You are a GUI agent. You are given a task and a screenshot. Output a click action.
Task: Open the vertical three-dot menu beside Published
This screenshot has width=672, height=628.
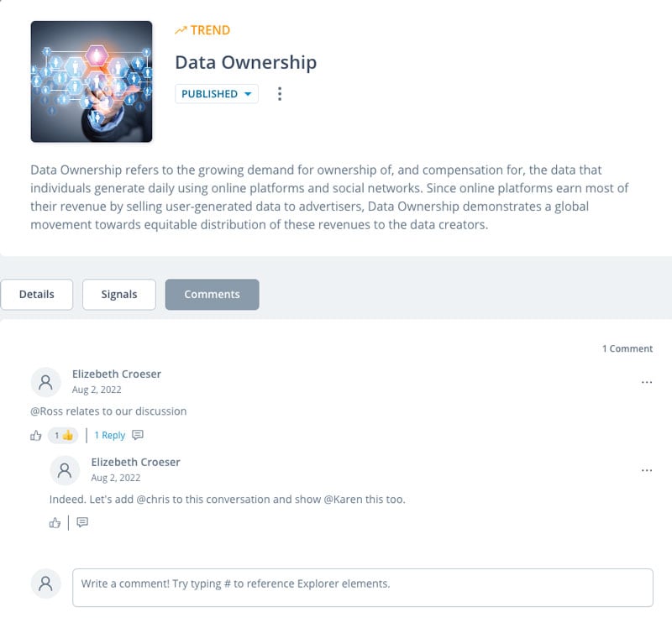[280, 94]
